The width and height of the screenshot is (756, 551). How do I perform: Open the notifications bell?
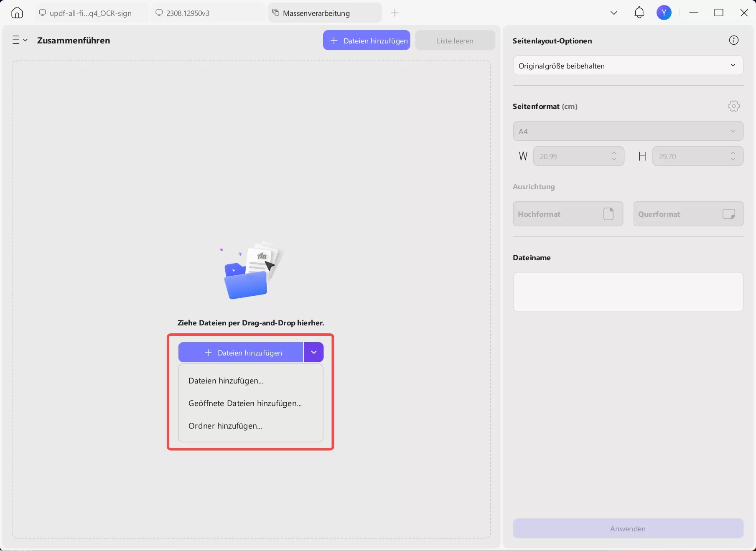pos(639,13)
